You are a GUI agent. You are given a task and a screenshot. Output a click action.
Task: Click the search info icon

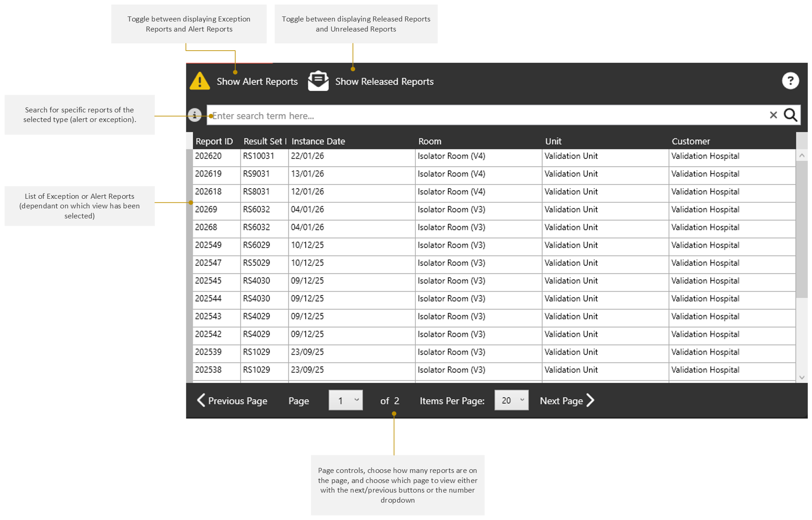coord(195,115)
